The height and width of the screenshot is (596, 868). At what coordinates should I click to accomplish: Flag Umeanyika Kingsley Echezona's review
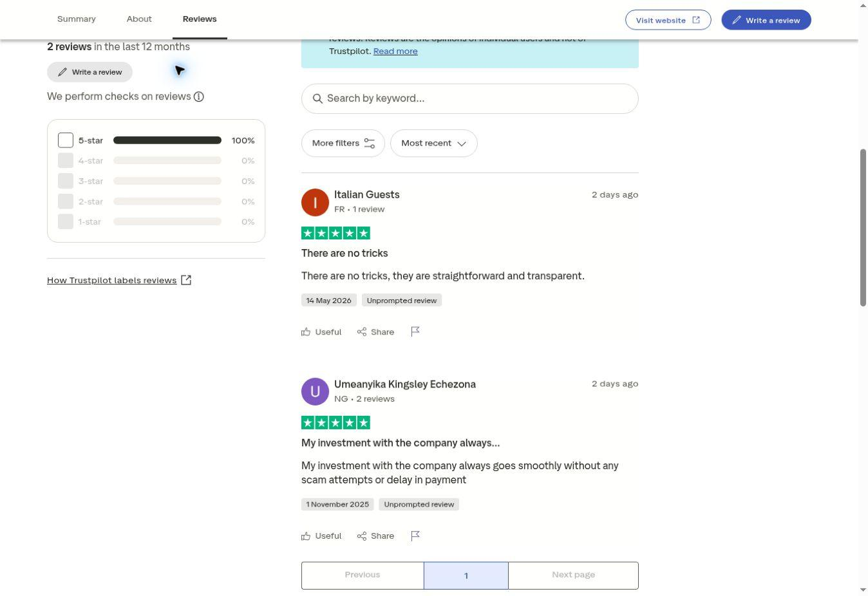(x=415, y=535)
